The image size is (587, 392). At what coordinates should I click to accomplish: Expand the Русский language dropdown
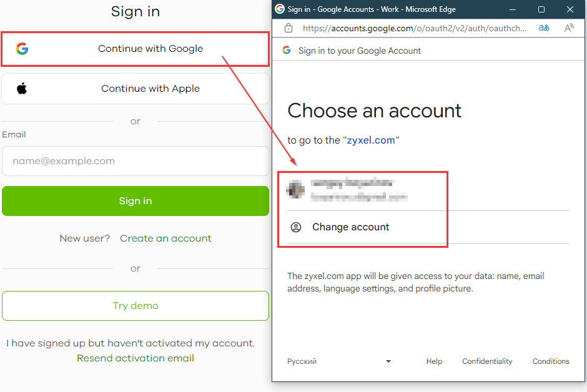click(x=339, y=361)
